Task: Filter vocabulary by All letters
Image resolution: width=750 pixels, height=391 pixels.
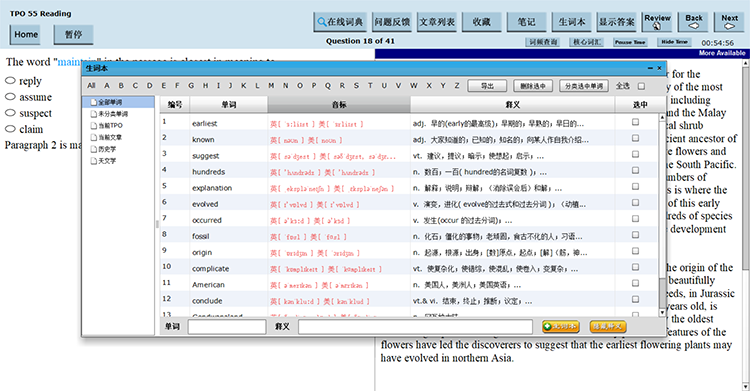Action: point(91,86)
